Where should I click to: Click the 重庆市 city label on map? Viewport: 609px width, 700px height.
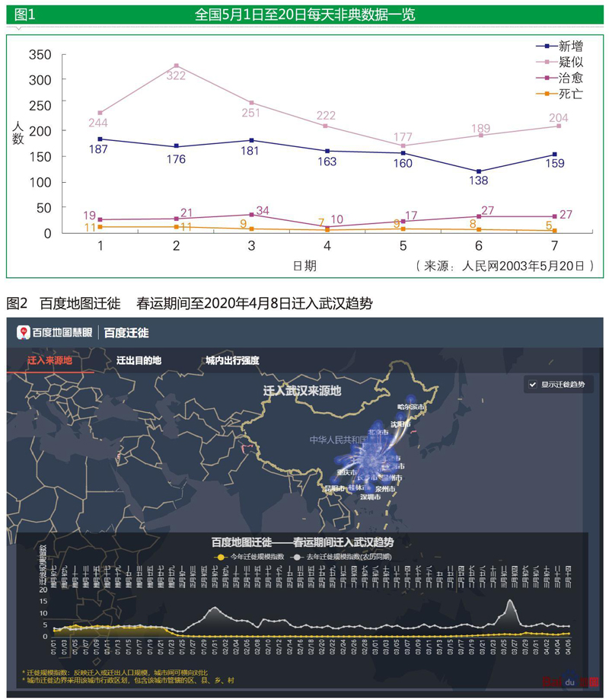pos(346,472)
